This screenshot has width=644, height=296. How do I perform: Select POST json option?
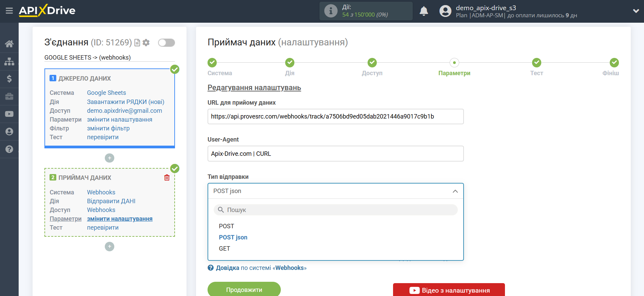(x=233, y=237)
